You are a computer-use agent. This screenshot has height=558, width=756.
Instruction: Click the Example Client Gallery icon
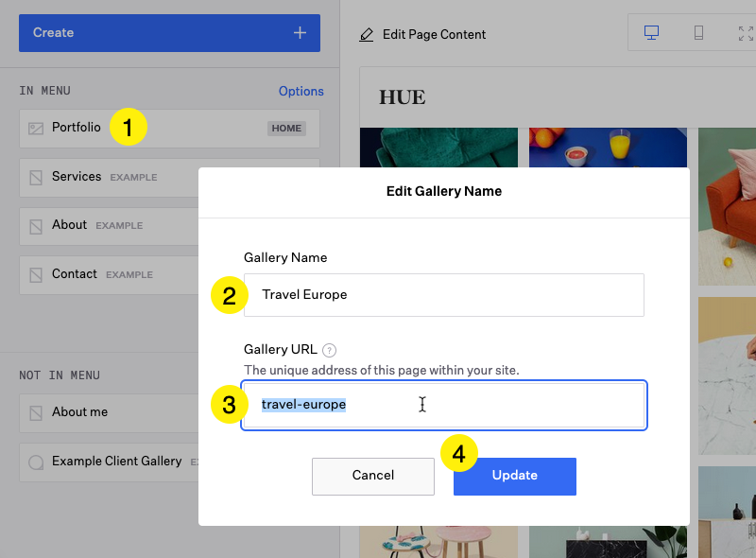coord(36,462)
